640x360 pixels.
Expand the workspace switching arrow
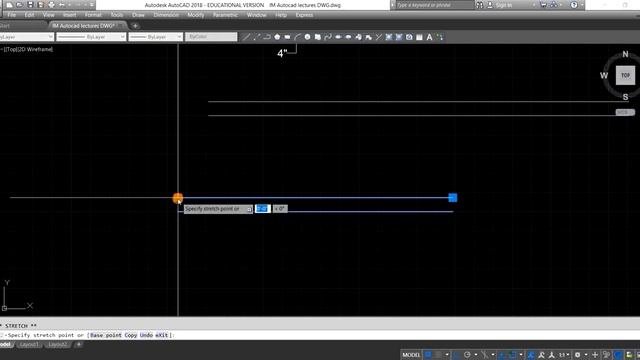coord(586,355)
